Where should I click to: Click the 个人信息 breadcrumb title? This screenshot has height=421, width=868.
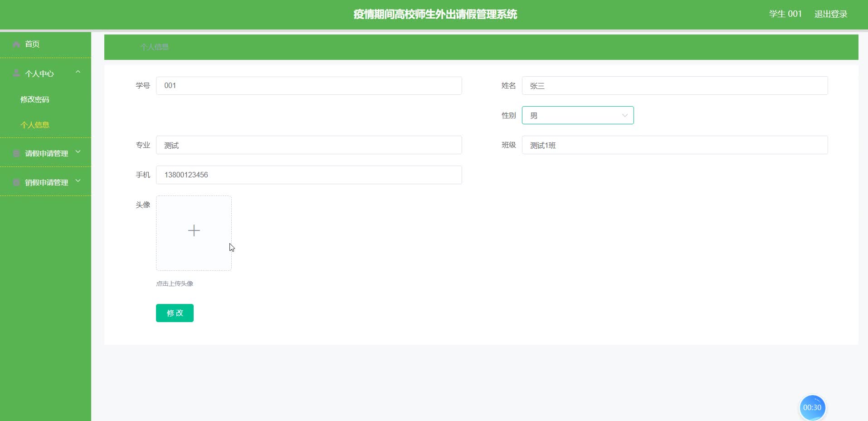tap(155, 47)
